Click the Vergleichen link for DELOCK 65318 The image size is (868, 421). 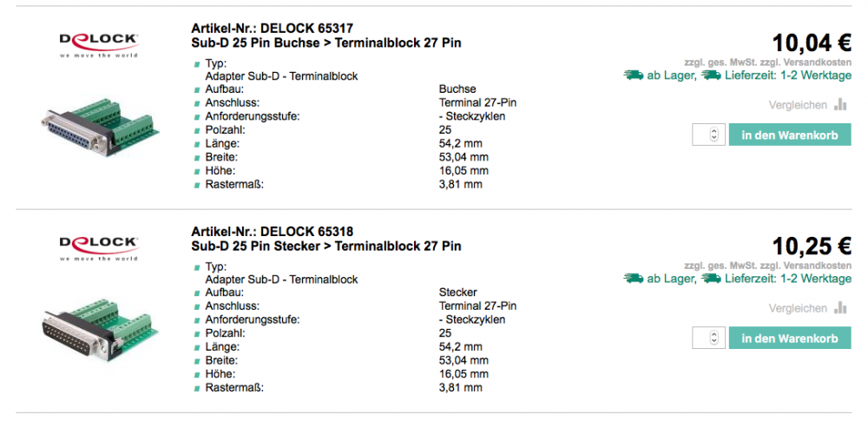[x=798, y=308]
